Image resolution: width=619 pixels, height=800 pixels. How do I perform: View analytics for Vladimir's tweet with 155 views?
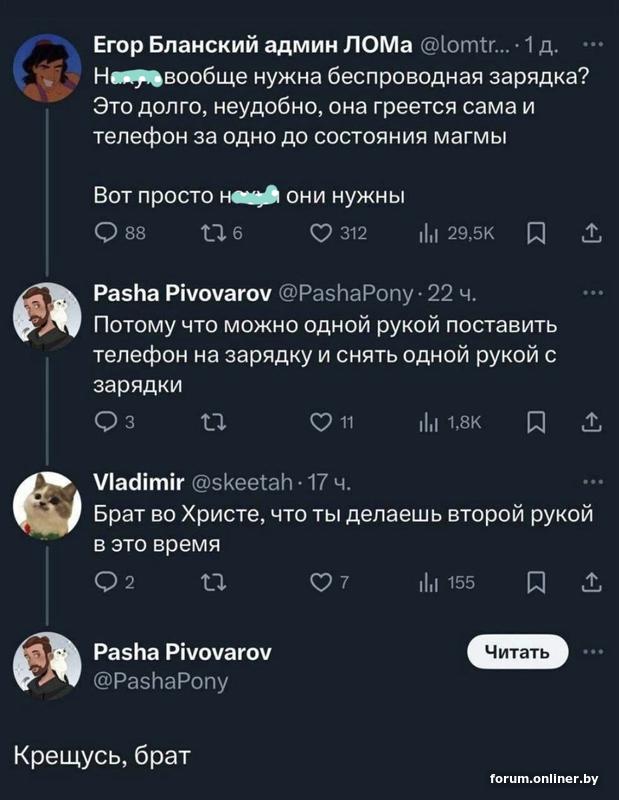(x=444, y=583)
